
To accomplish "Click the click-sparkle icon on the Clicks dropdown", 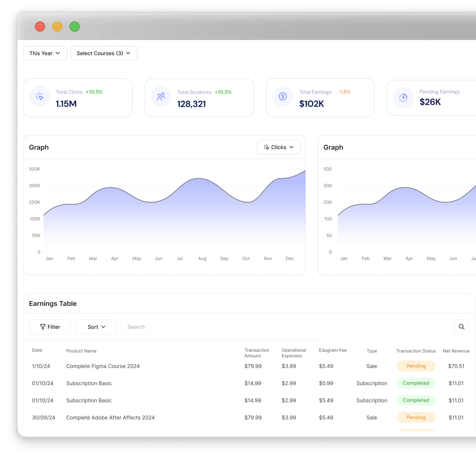I will click(266, 147).
